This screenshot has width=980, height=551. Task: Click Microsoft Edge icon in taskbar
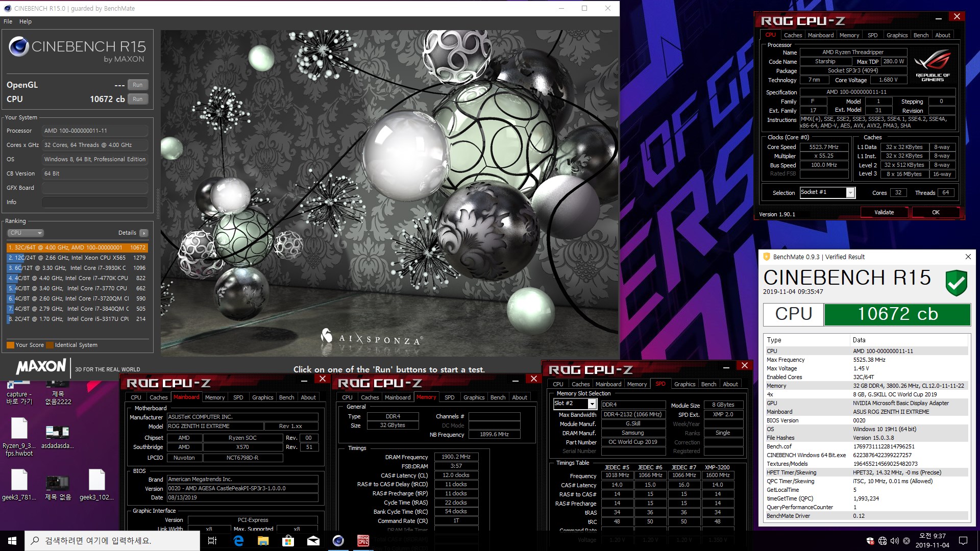click(238, 541)
